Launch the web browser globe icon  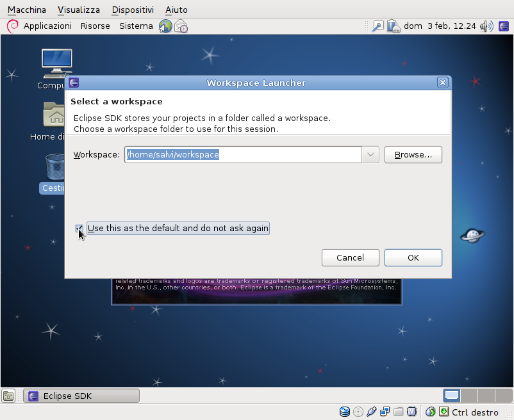[165, 26]
